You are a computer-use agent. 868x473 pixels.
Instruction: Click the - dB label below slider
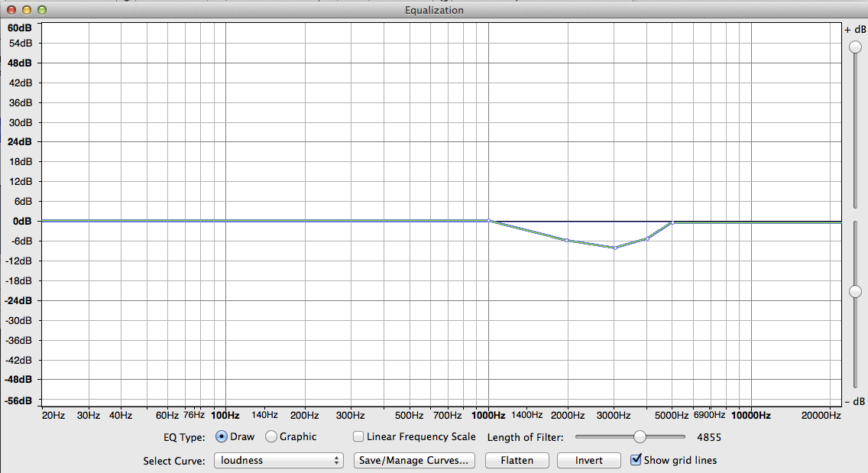855,401
